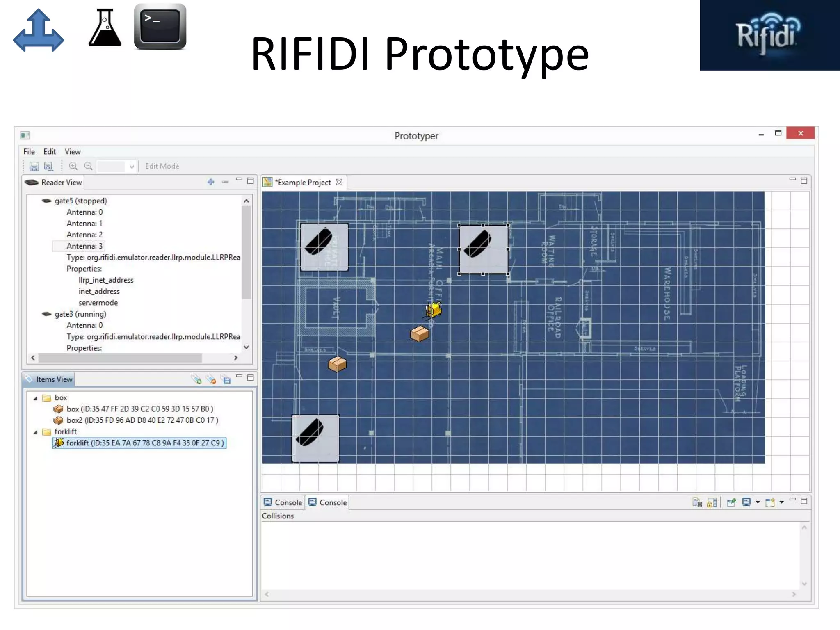The height and width of the screenshot is (630, 840).
Task: Switch to the Items View tab
Action: (48, 379)
